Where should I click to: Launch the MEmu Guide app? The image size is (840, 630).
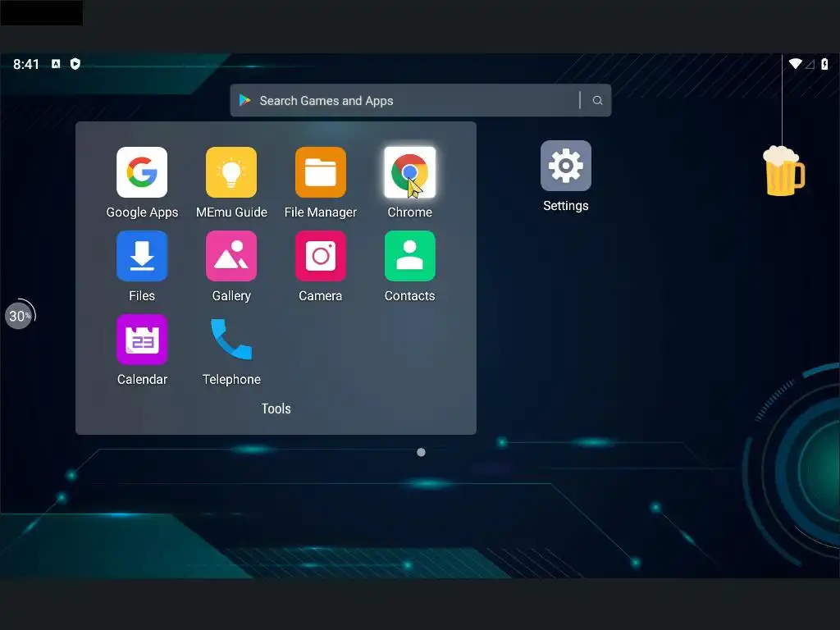pyautogui.click(x=231, y=172)
